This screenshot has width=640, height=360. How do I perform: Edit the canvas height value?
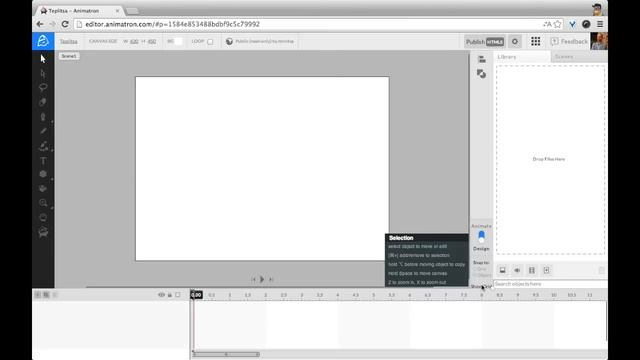(x=151, y=41)
